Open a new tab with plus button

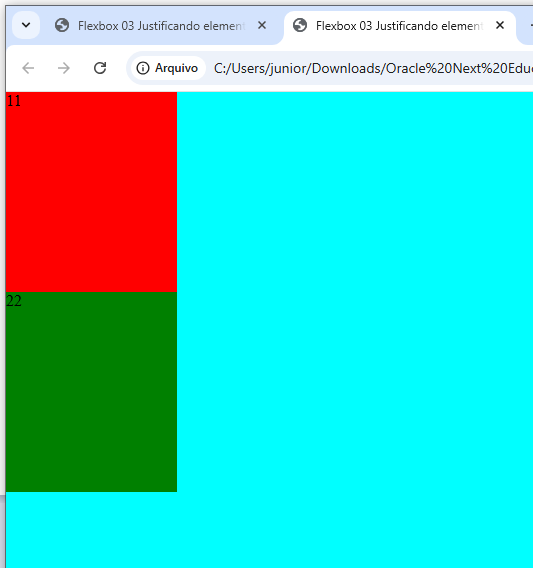coord(530,25)
